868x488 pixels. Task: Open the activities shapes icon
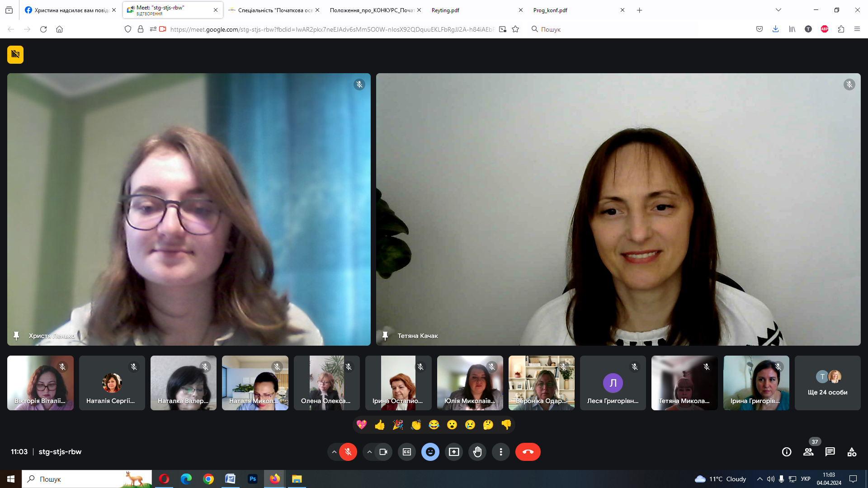pyautogui.click(x=851, y=452)
